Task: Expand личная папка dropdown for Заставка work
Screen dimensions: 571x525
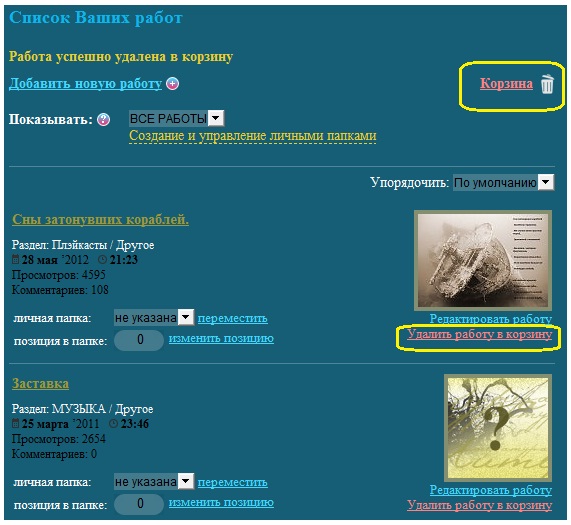Action: (154, 481)
